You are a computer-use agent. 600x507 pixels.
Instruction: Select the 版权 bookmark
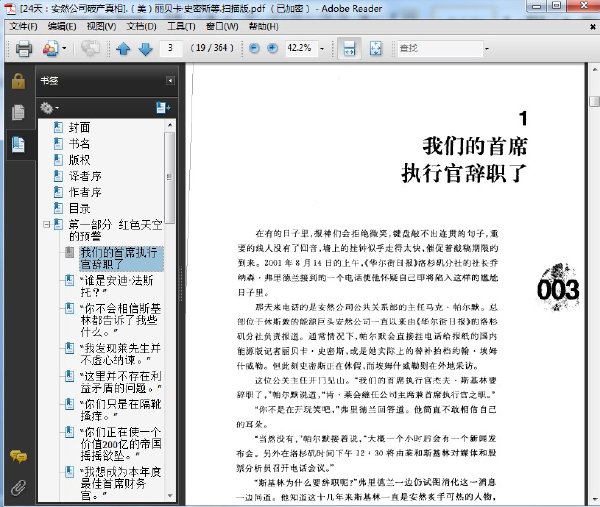[79, 160]
